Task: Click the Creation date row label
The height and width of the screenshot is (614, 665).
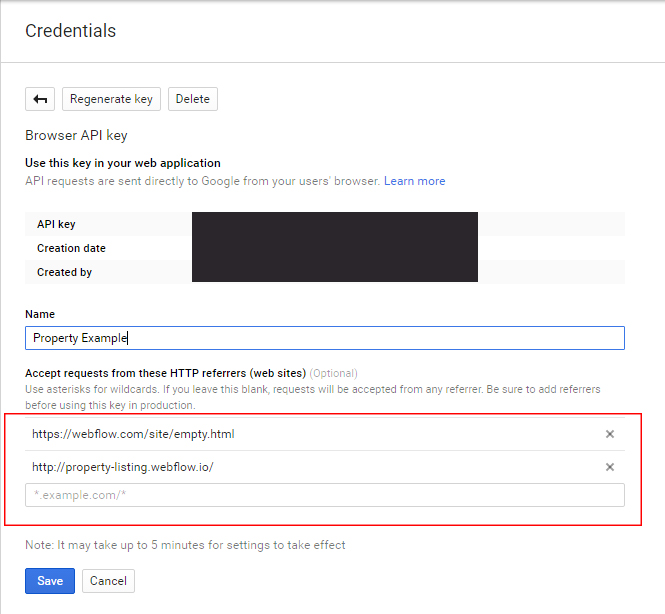Action: tap(71, 248)
